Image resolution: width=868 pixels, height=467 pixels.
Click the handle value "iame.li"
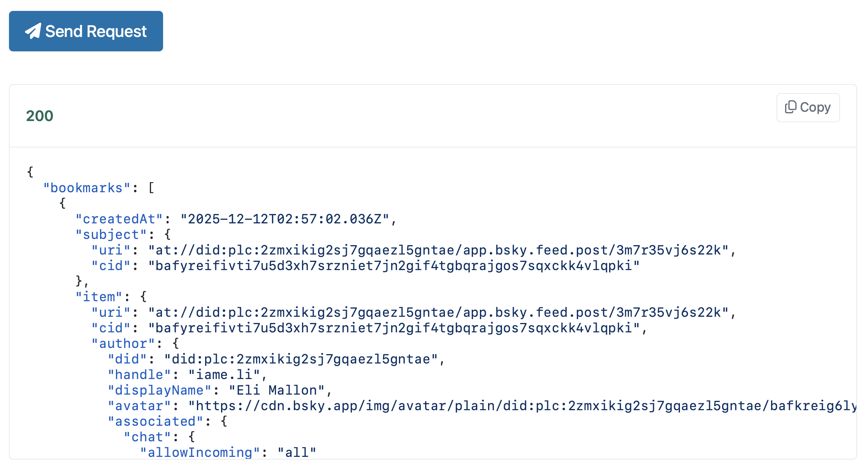(x=224, y=375)
